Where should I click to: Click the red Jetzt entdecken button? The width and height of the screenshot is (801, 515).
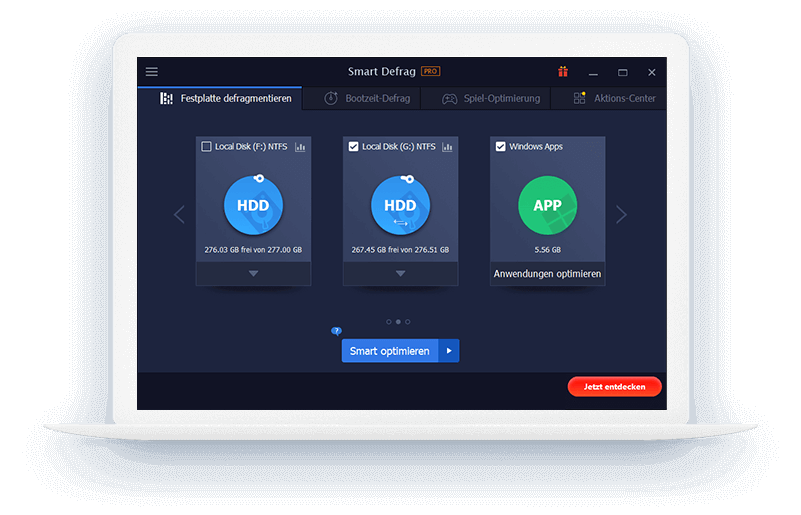(614, 386)
